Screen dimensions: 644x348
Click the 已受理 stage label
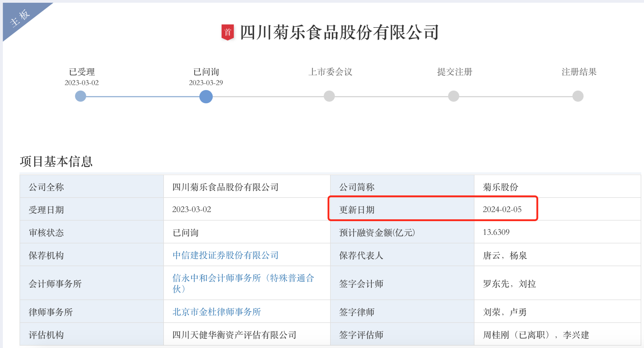82,72
